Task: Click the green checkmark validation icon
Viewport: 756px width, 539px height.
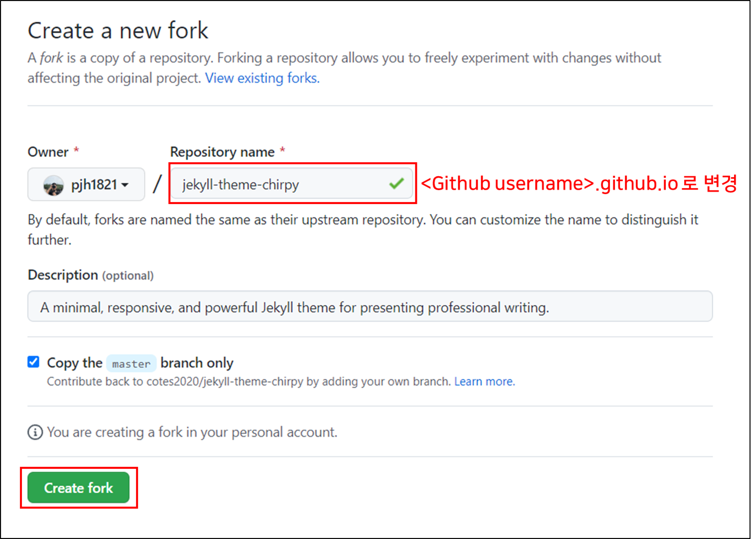Action: point(396,184)
